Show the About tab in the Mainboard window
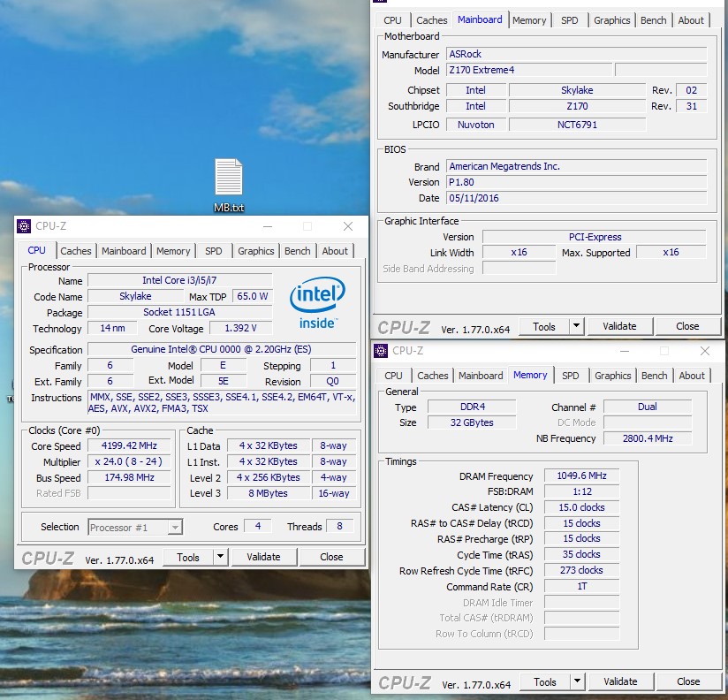728x700 pixels. click(691, 20)
